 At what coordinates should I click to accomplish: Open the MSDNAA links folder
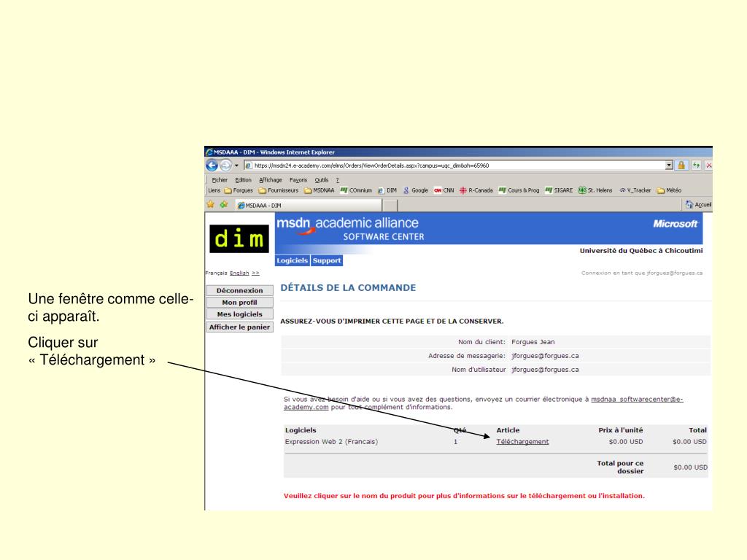pyautogui.click(x=320, y=190)
